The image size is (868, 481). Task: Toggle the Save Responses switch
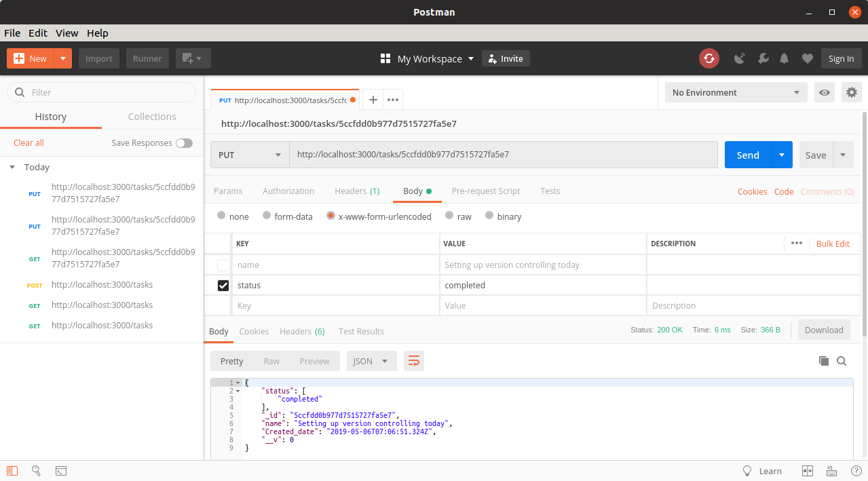184,143
